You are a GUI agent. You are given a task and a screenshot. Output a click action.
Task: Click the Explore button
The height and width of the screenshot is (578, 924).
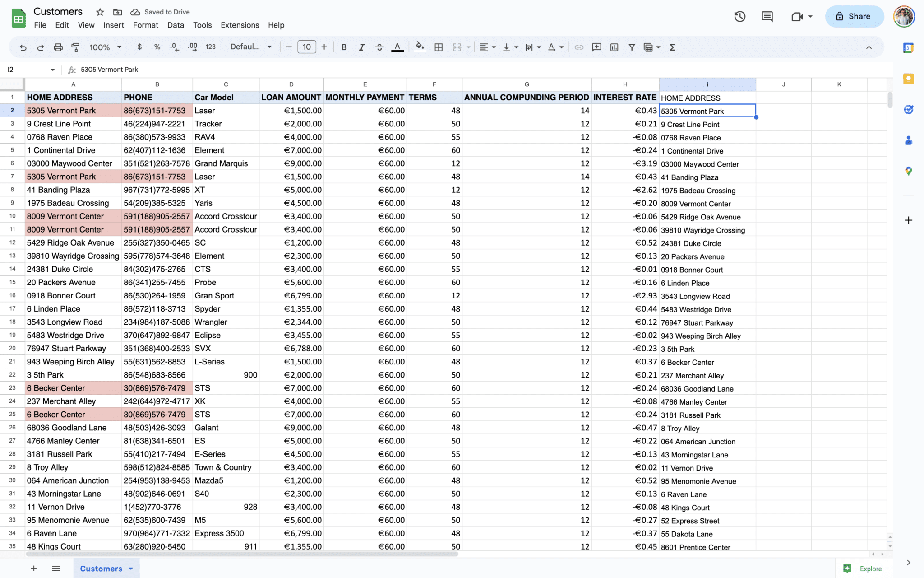(863, 569)
